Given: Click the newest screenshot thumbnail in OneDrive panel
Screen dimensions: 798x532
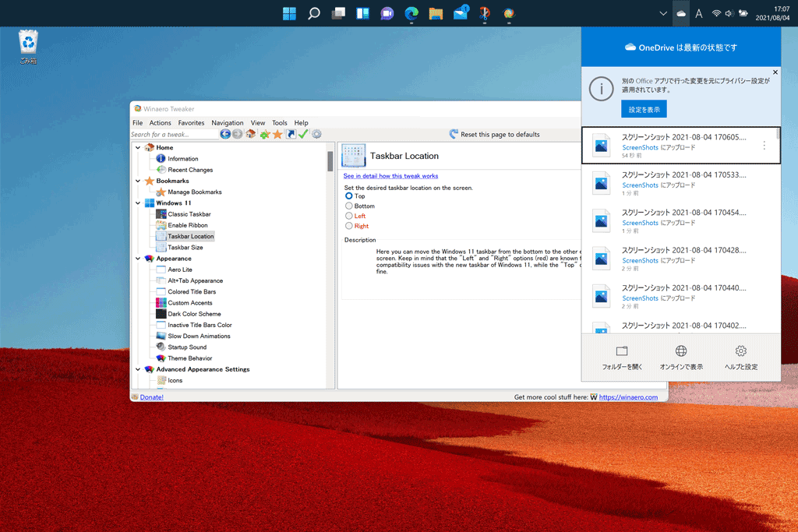Looking at the screenshot, I should (x=600, y=146).
